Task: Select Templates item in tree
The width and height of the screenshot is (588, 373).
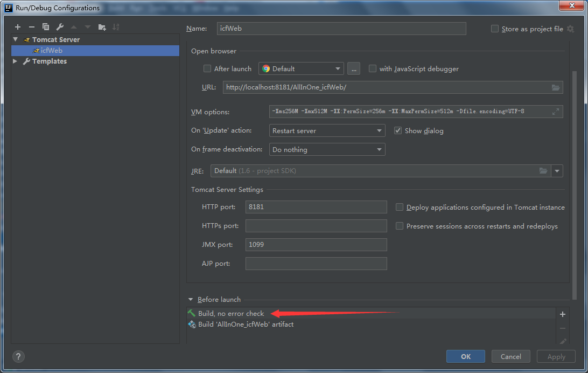Action: click(49, 61)
